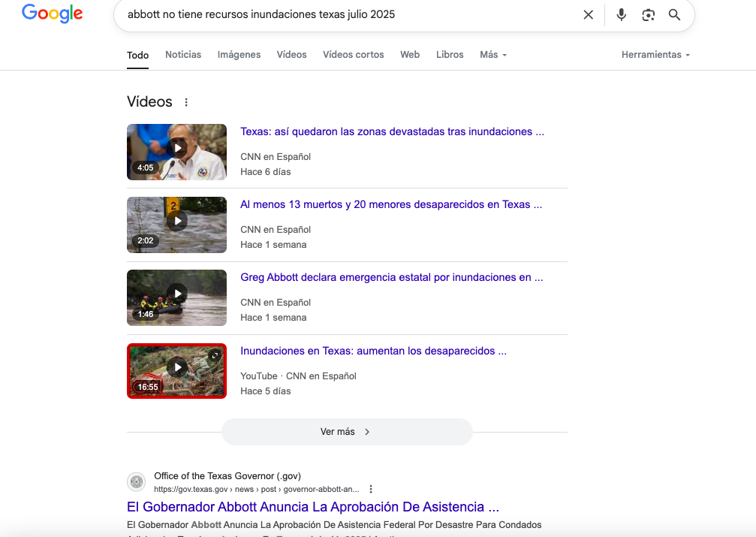Clear the search query with X icon

[x=589, y=15]
